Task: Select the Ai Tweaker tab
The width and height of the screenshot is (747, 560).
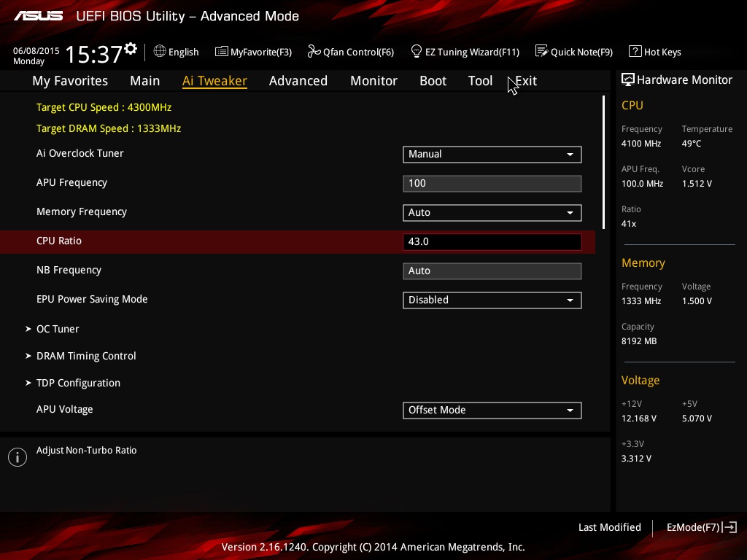Action: 214,81
